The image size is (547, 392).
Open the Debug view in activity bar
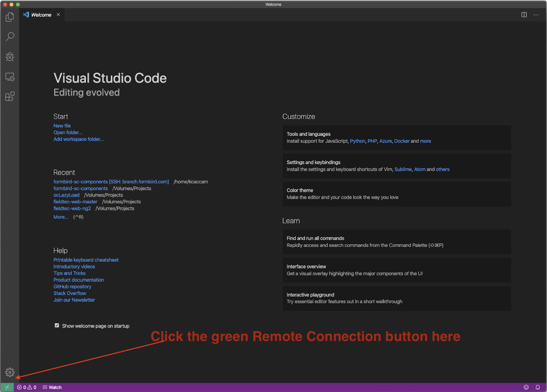pos(10,57)
